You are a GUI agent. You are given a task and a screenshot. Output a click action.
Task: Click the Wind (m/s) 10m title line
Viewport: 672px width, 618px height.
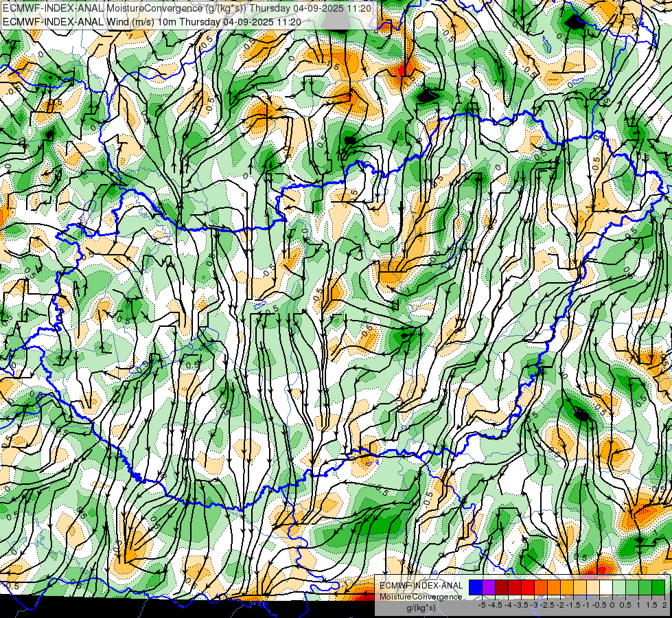152,22
